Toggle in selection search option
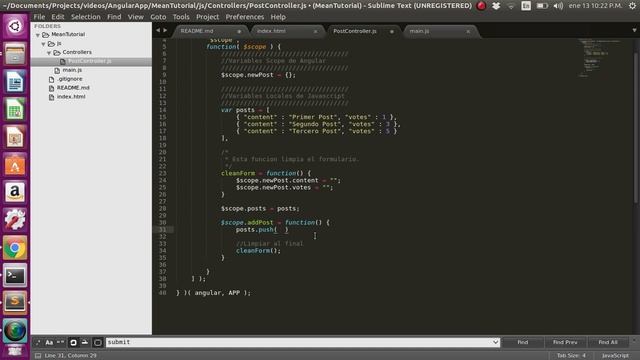The image size is (640, 360). coord(85,342)
